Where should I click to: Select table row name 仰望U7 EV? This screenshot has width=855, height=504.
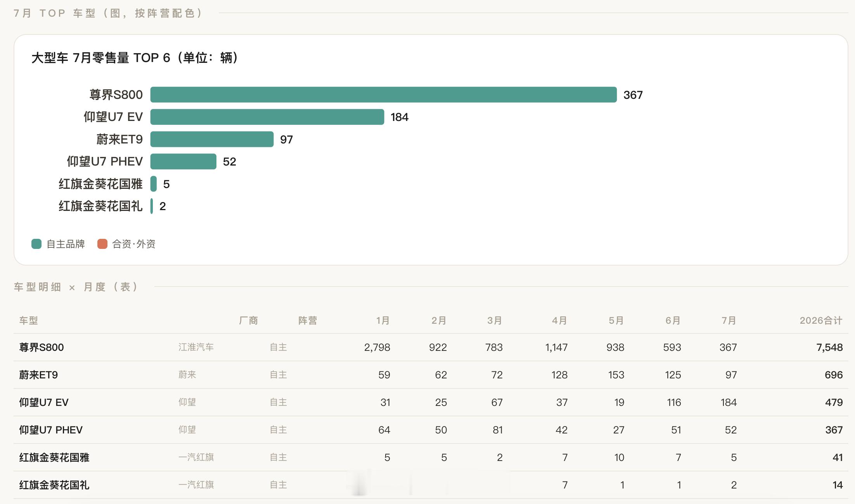click(x=44, y=402)
